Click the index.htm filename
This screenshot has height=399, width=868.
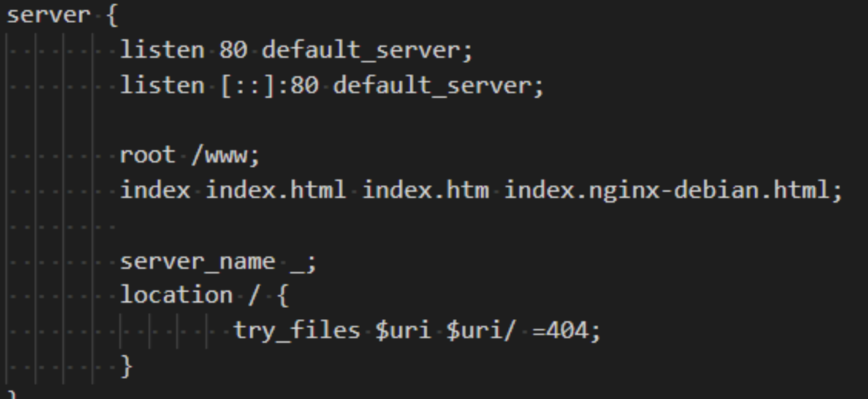click(x=425, y=190)
